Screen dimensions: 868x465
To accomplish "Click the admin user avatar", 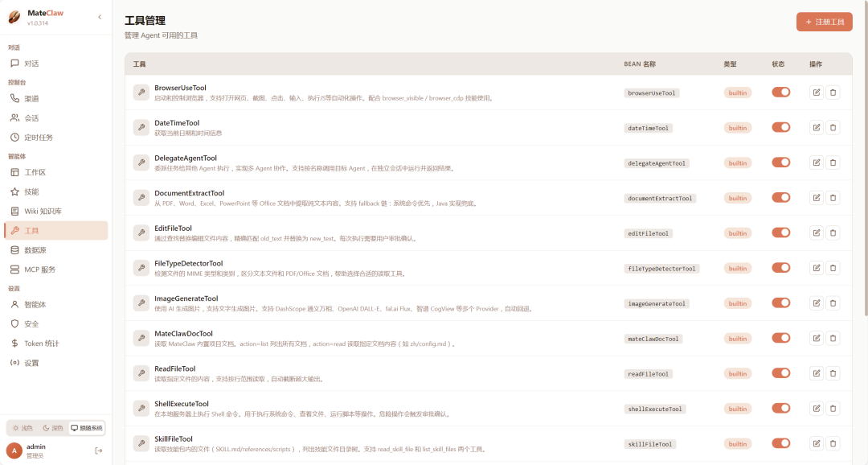I will [14, 451].
